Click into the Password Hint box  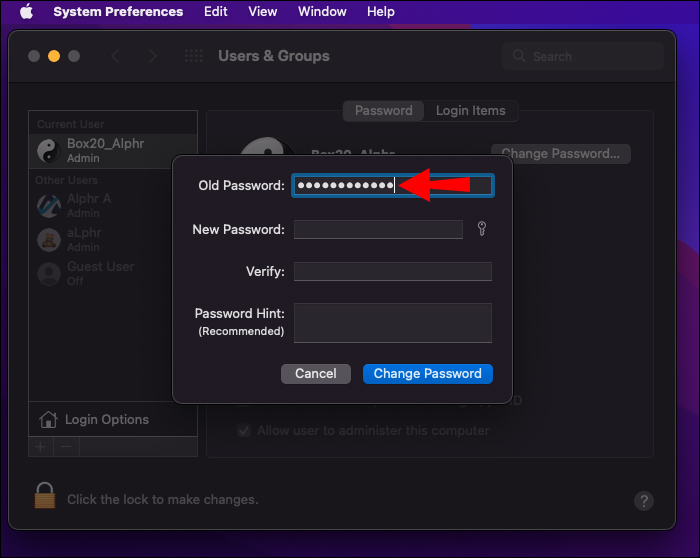[x=392, y=323]
